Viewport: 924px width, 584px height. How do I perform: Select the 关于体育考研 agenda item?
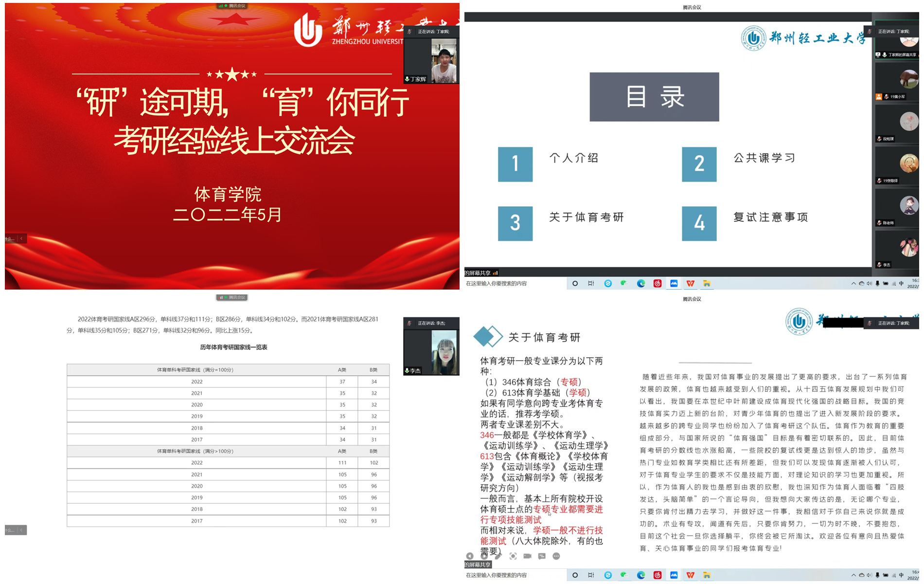pyautogui.click(x=586, y=218)
